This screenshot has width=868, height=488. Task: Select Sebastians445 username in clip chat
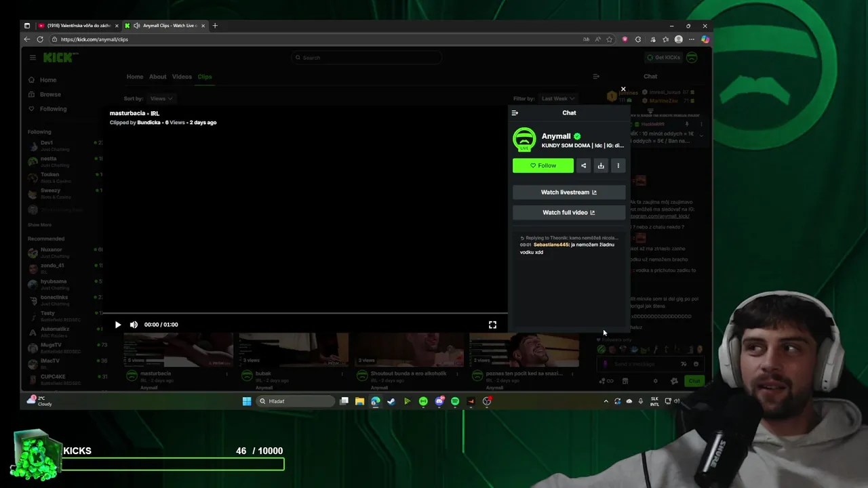tap(551, 245)
